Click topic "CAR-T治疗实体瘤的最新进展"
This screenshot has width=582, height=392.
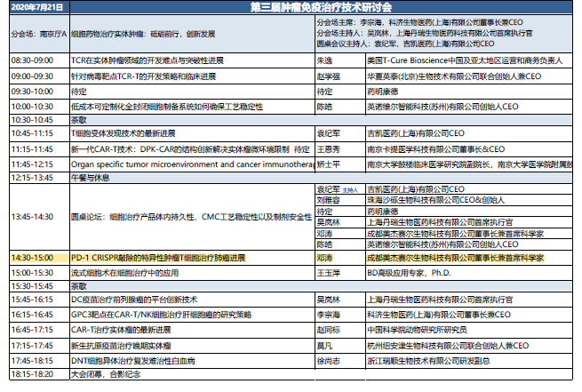tap(121, 330)
